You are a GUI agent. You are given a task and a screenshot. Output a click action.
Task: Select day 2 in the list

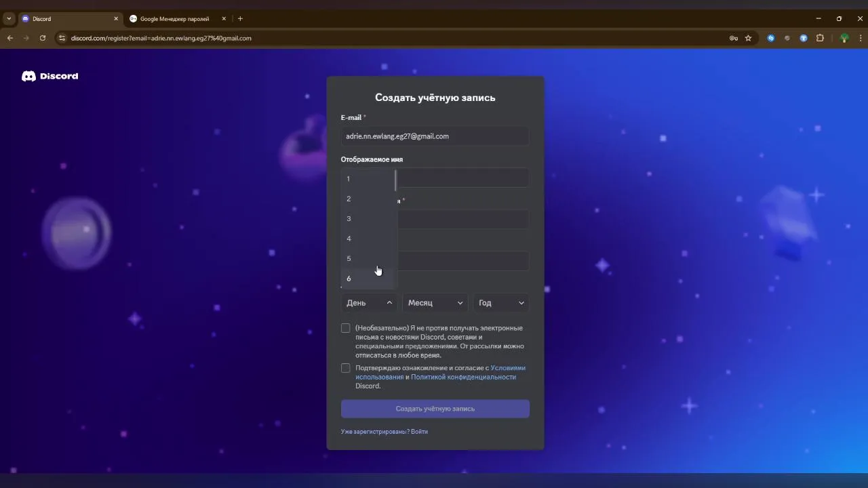click(x=368, y=199)
